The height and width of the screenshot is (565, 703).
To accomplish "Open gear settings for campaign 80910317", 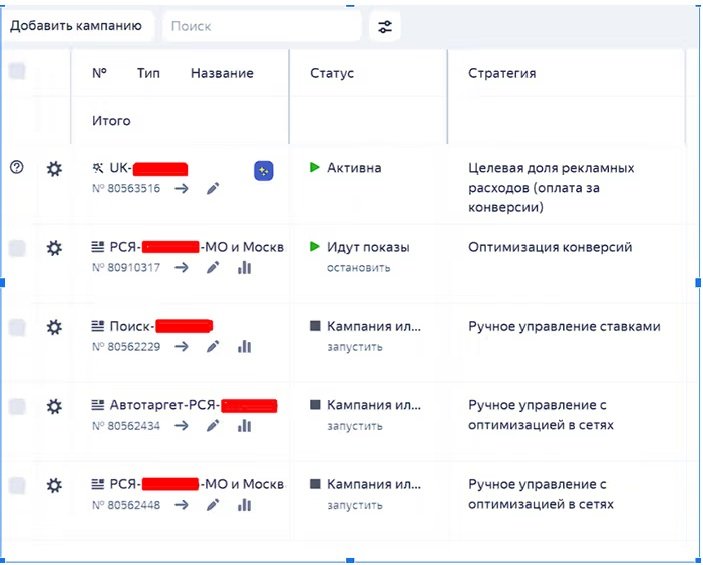I will tap(54, 248).
